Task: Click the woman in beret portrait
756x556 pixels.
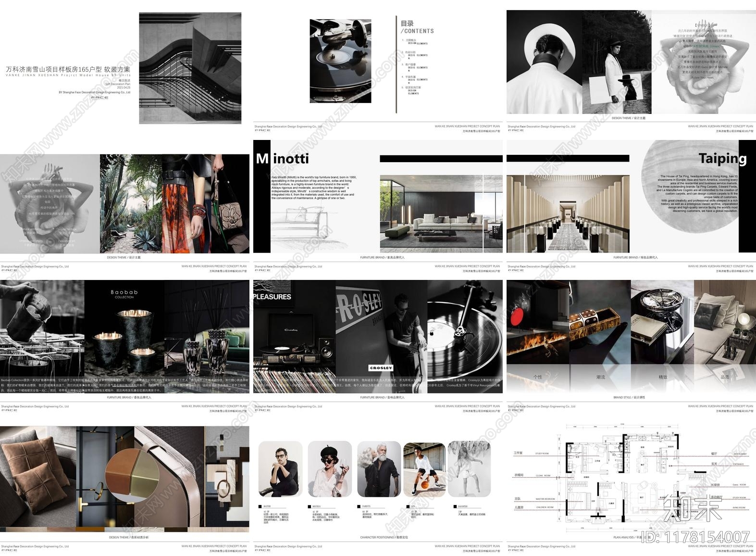Action: pyautogui.click(x=330, y=469)
